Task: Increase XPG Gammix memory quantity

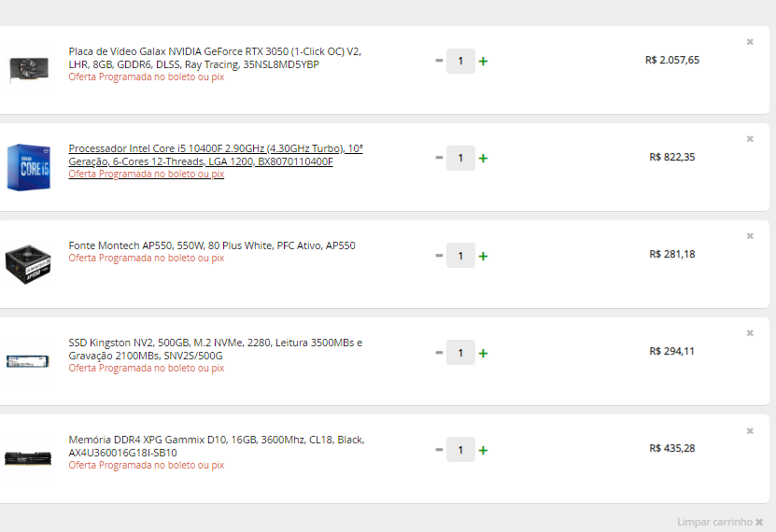Action: pos(483,450)
